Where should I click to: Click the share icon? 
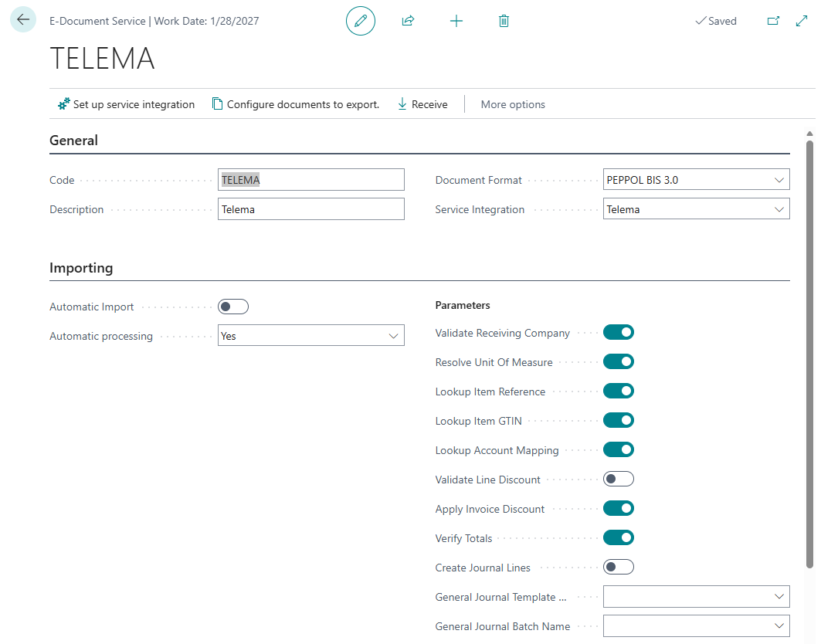[x=408, y=21]
